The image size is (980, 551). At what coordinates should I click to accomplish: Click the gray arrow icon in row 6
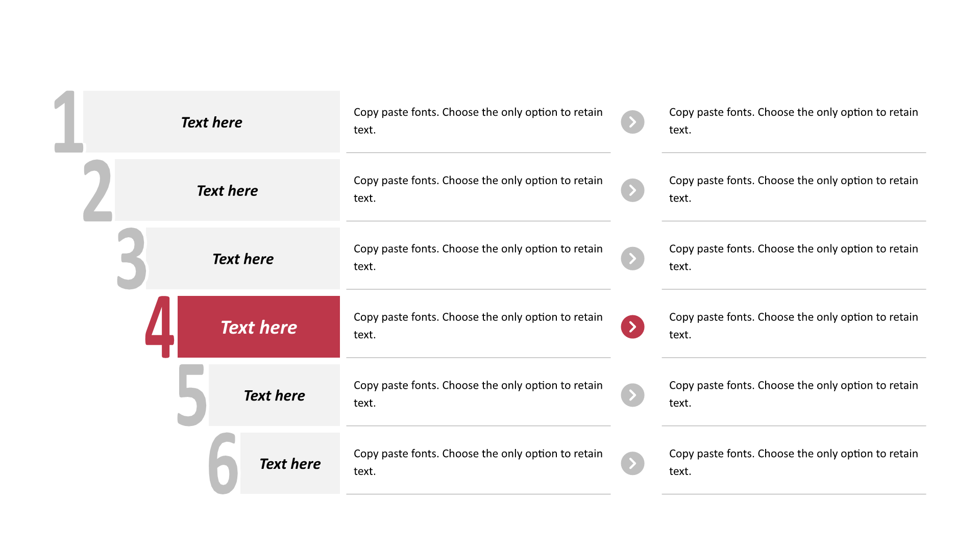point(632,463)
